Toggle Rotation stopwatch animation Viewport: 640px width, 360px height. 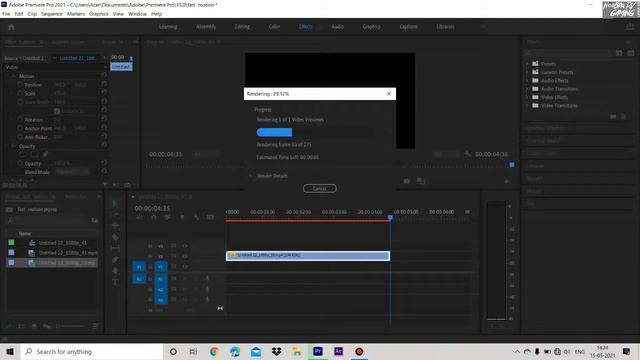click(x=20, y=119)
